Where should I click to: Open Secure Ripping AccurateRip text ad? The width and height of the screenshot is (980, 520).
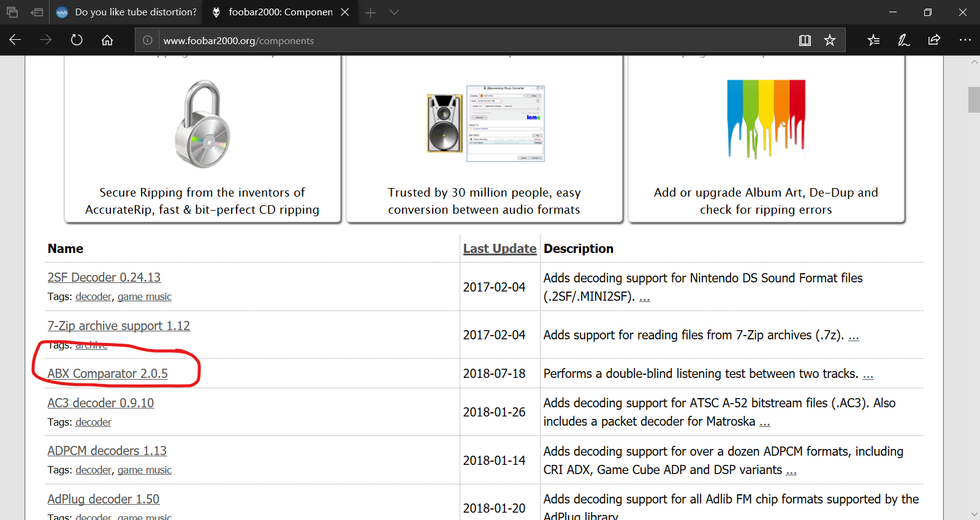tap(202, 201)
